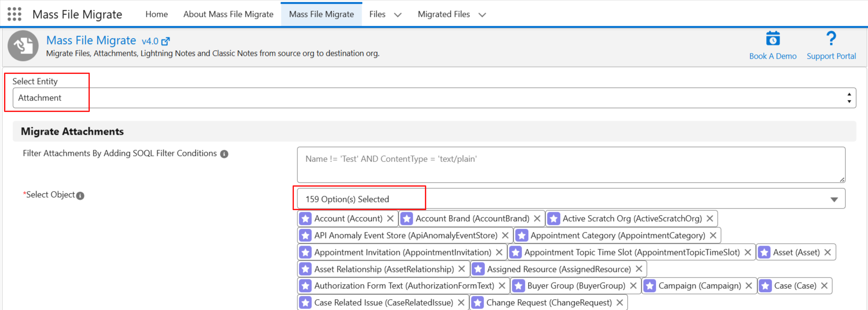Click the star icon on Account (Account) pill
The image size is (868, 310).
(305, 218)
